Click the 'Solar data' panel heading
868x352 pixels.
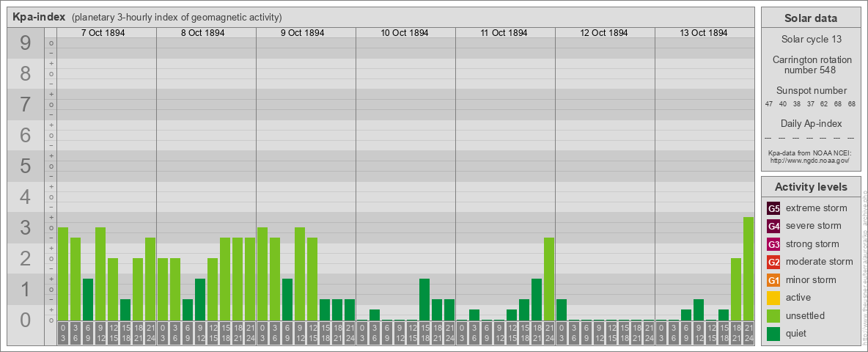pos(811,18)
